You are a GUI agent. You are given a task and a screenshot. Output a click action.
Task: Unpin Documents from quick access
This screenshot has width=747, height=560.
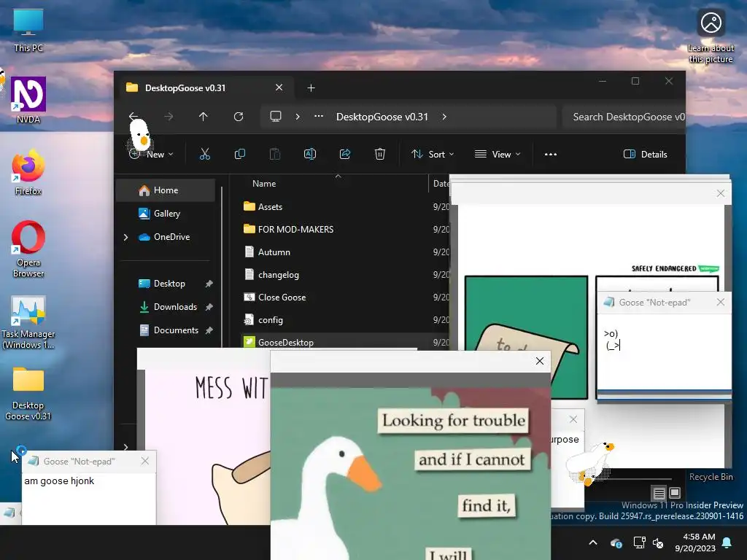click(209, 330)
